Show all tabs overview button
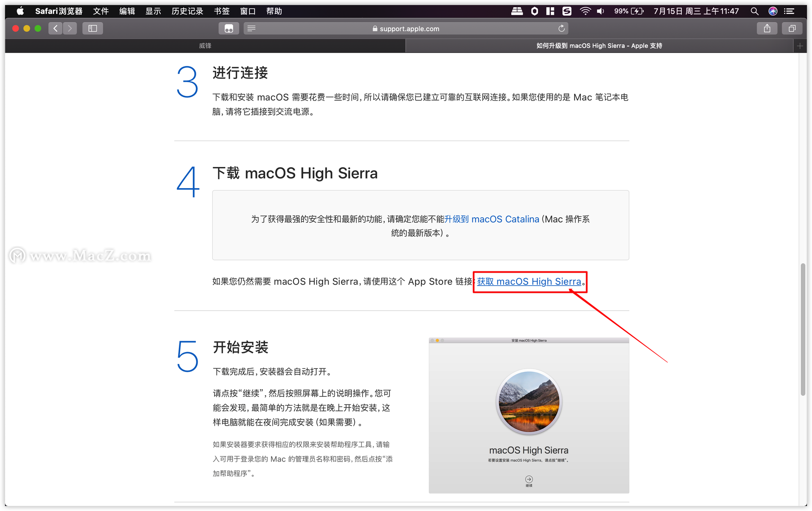 pyautogui.click(x=792, y=28)
